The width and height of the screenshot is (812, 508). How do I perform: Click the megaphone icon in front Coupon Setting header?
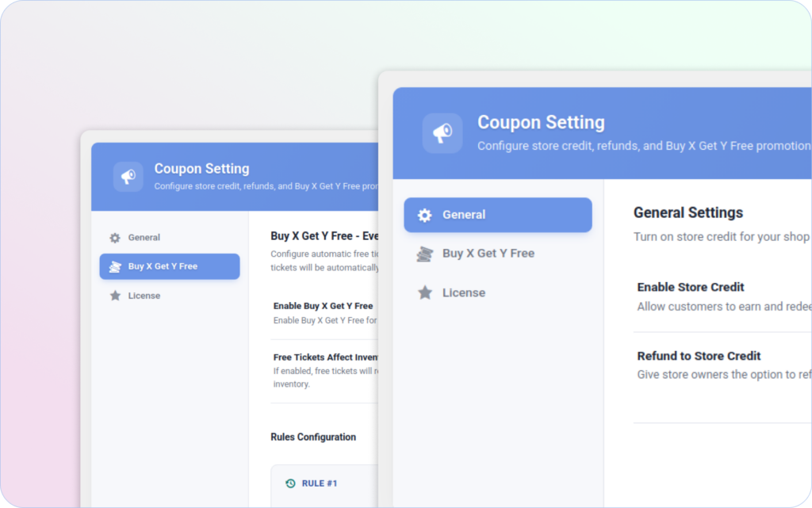(x=442, y=133)
